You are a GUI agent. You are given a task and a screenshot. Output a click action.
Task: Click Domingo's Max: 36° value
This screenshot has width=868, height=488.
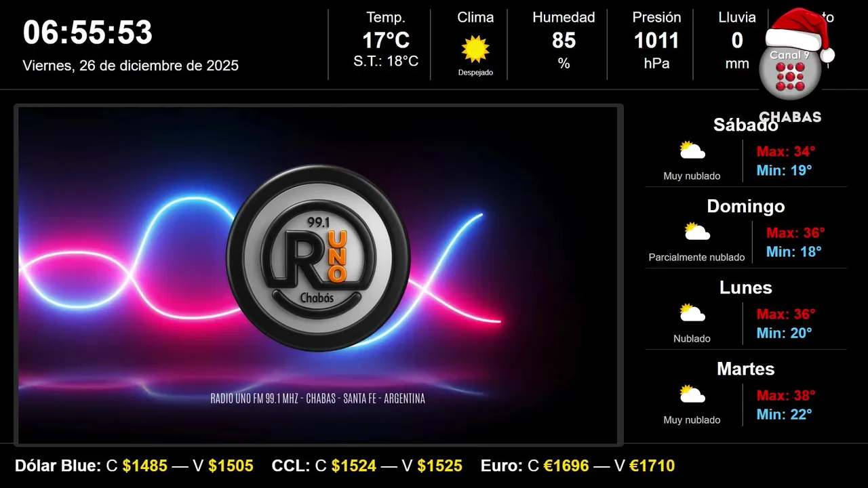(x=795, y=232)
